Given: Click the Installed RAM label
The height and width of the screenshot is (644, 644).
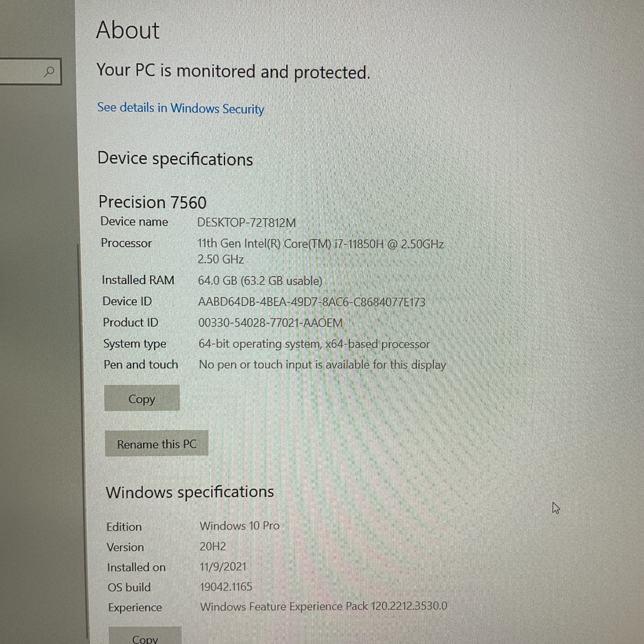Looking at the screenshot, I should (138, 280).
